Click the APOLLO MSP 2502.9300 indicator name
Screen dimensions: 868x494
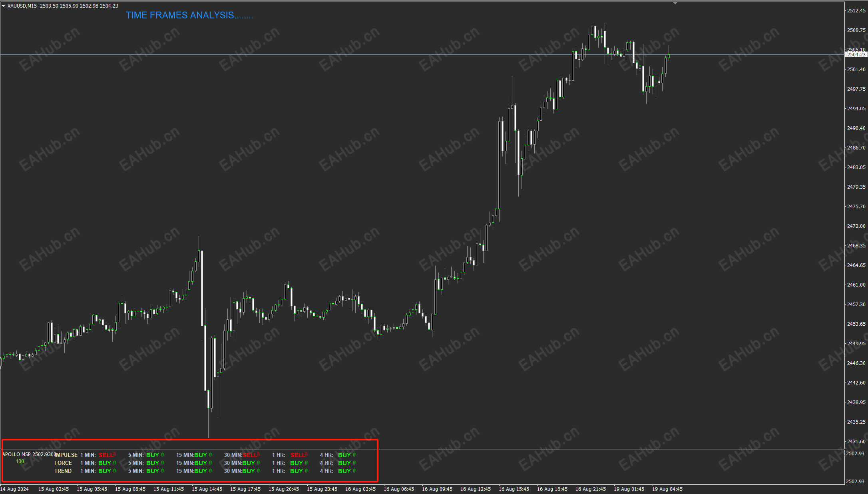(29, 454)
